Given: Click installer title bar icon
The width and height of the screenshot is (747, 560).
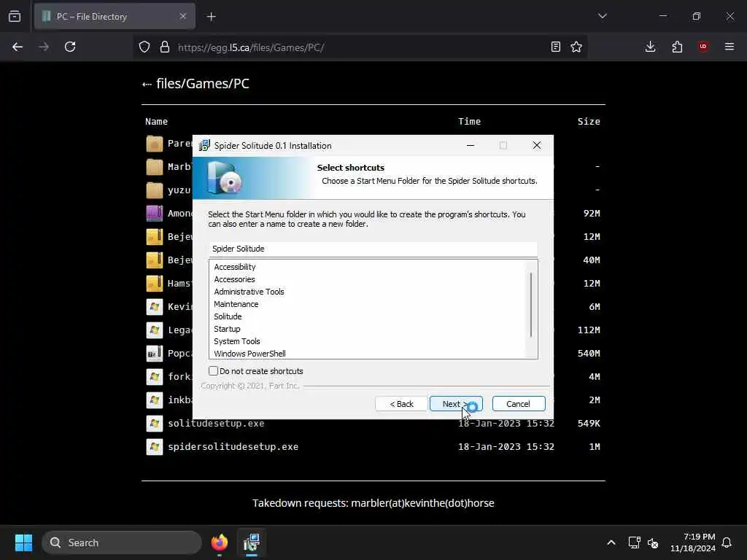Looking at the screenshot, I should 204,146.
